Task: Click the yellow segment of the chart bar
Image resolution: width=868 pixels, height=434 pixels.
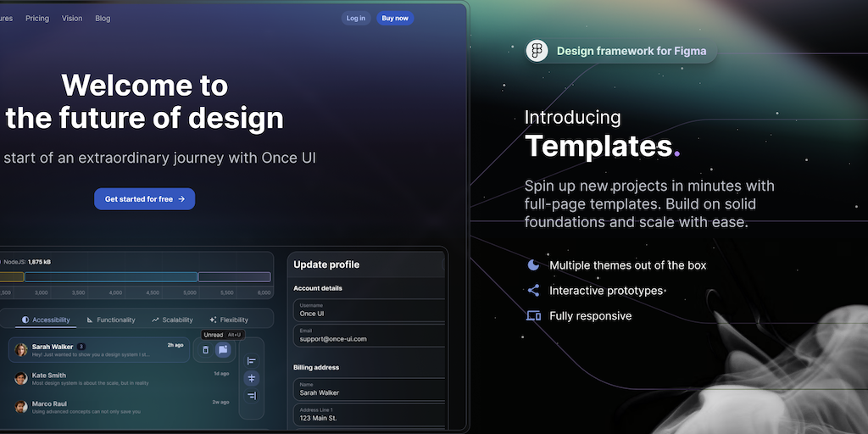Action: [x=12, y=277]
